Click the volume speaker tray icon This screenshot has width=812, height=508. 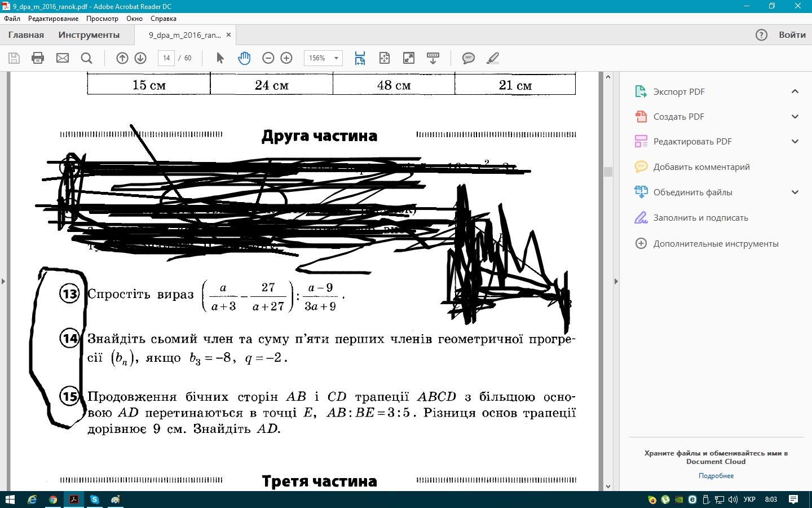click(732, 500)
